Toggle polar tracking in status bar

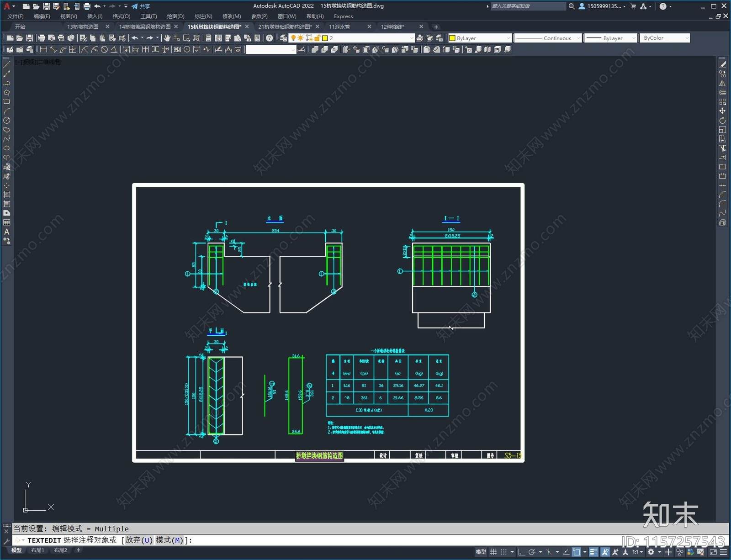pyautogui.click(x=532, y=552)
